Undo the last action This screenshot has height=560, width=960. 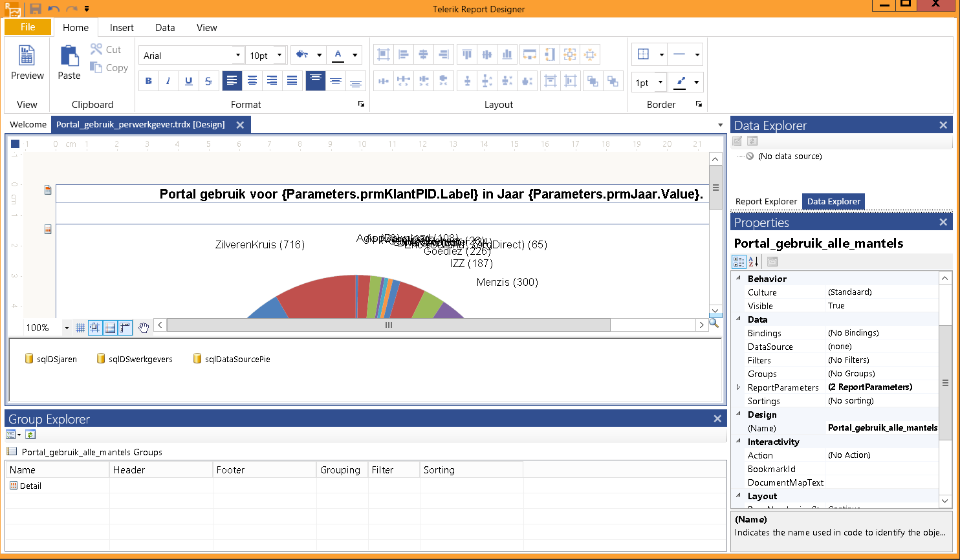54,8
